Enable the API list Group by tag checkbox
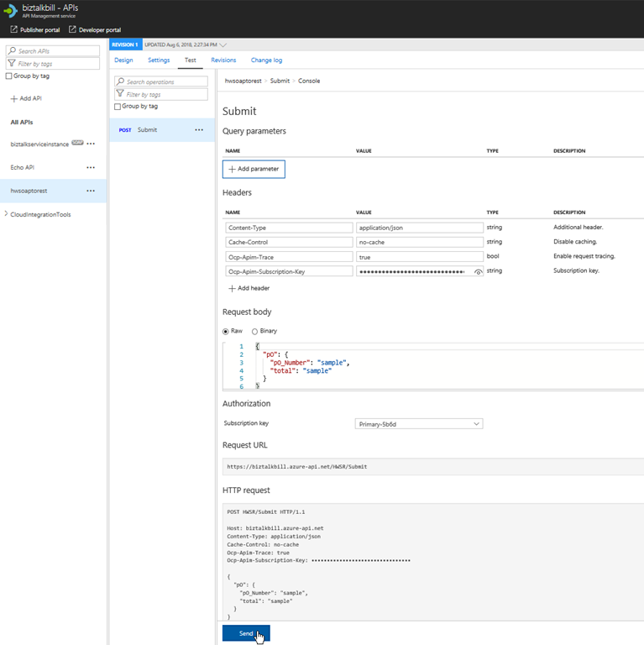The width and height of the screenshot is (644, 645). tap(8, 76)
